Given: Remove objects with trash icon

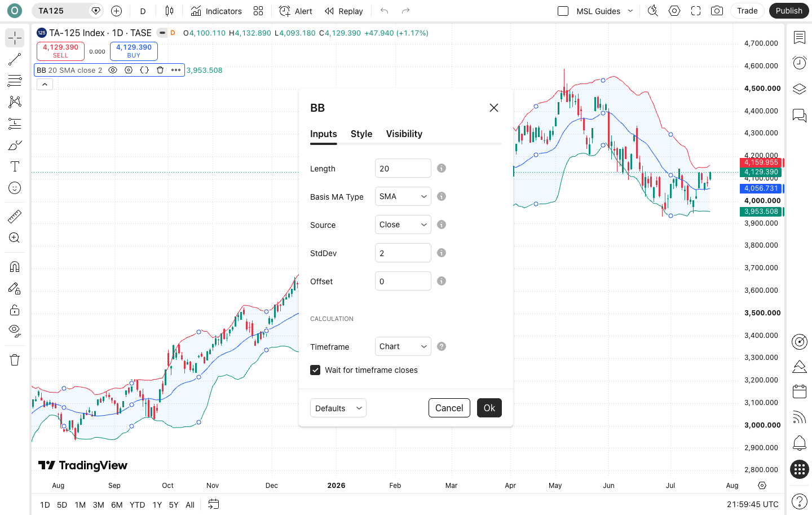Looking at the screenshot, I should pos(15,360).
